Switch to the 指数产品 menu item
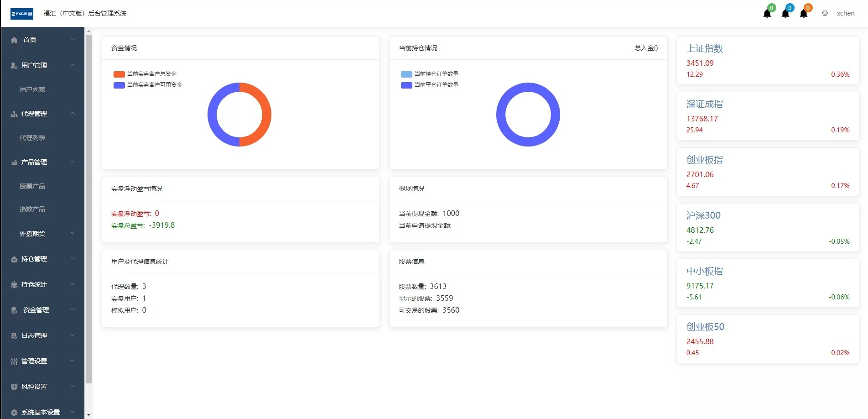This screenshot has height=419, width=868. coord(32,209)
